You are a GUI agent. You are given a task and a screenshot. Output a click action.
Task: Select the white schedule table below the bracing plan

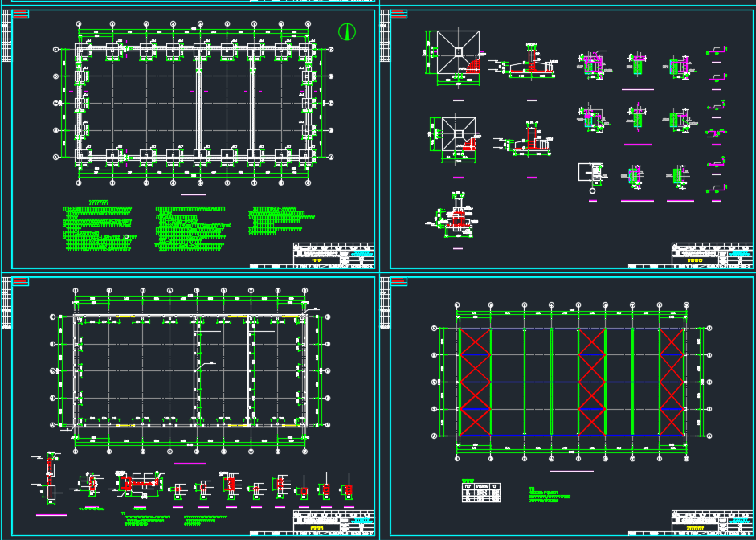pos(481,493)
